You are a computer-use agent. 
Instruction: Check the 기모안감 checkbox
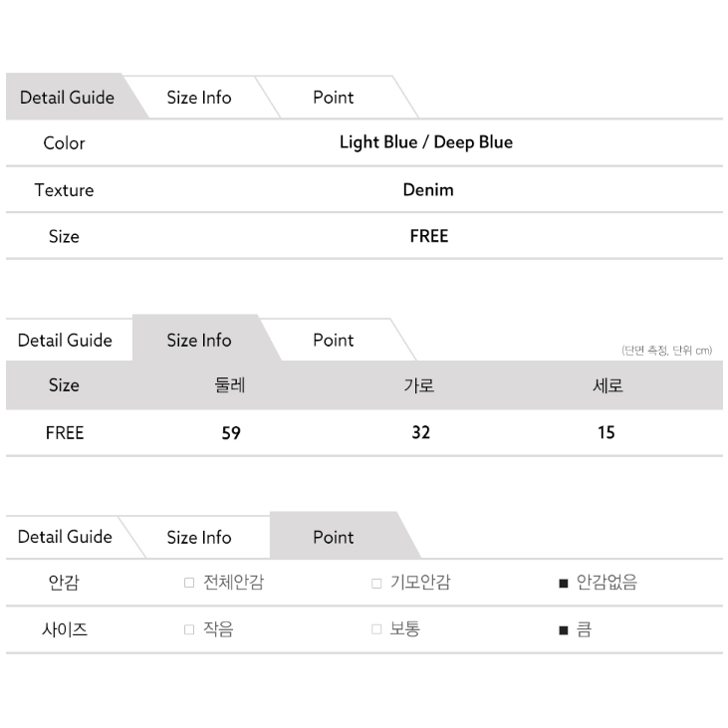376,584
